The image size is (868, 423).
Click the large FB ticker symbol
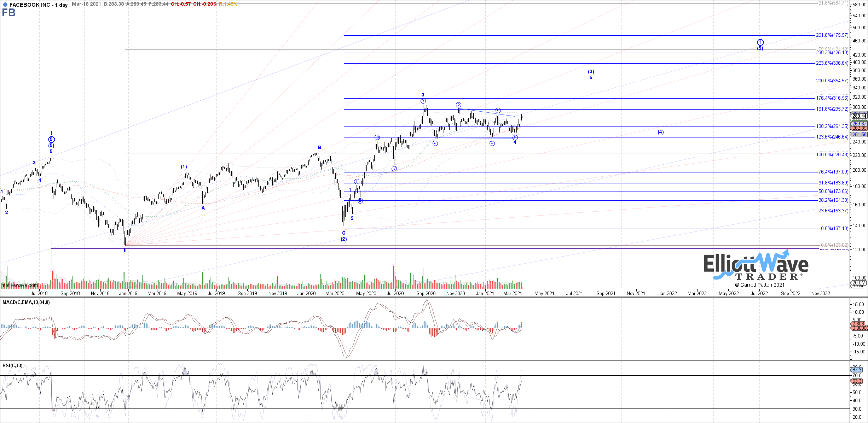coord(9,13)
